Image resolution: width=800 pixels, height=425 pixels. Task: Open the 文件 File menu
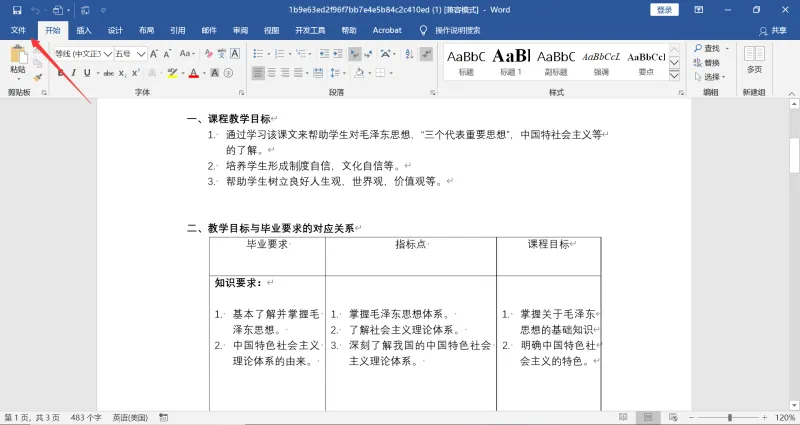pos(18,30)
